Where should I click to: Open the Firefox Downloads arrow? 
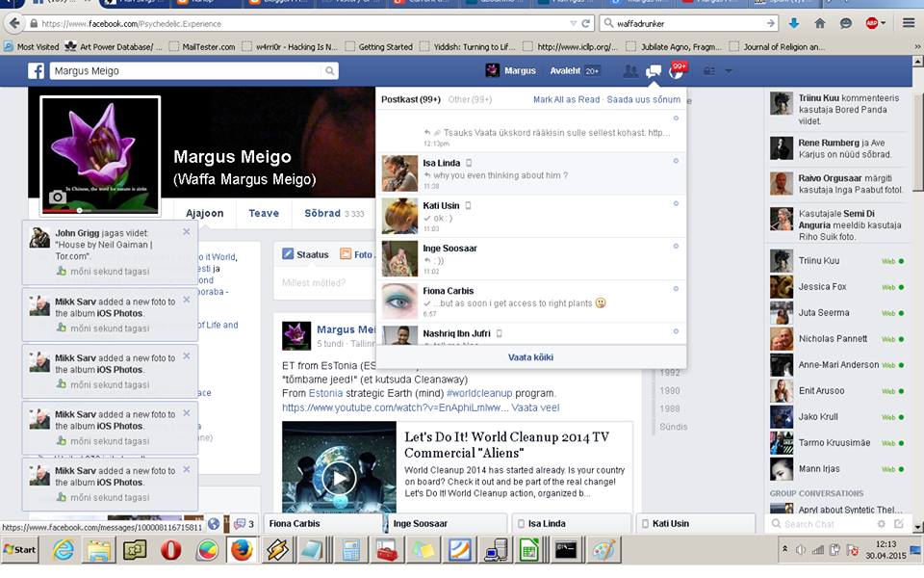click(x=794, y=23)
